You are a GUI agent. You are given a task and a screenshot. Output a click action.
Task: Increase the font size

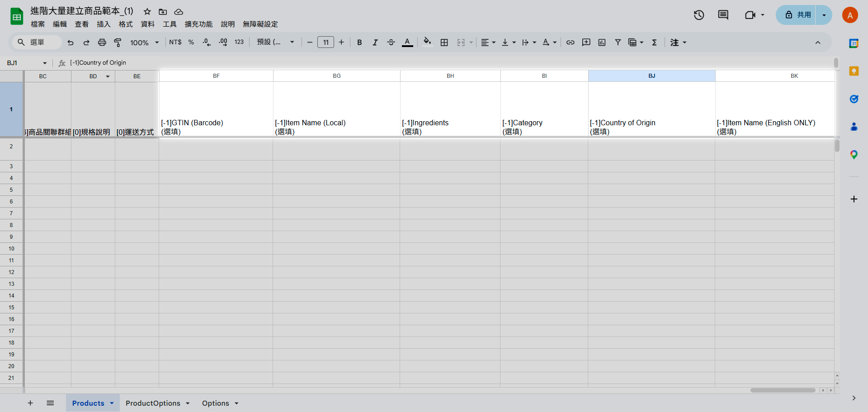(341, 43)
